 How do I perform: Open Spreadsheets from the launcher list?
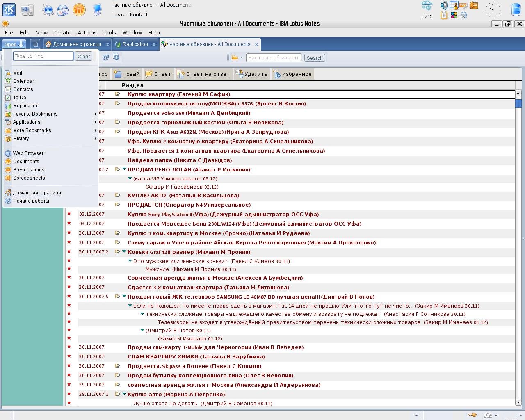click(29, 178)
